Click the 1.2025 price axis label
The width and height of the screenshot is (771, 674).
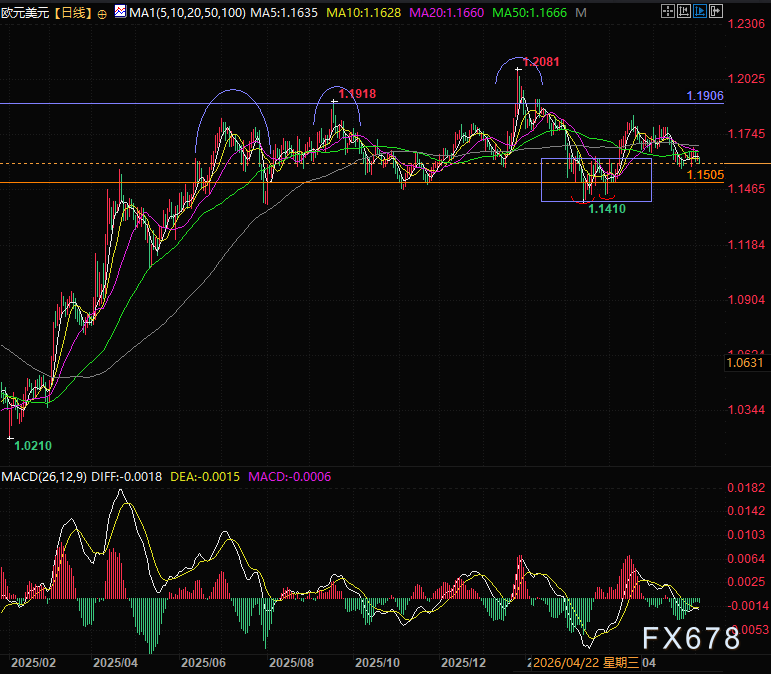coord(746,79)
